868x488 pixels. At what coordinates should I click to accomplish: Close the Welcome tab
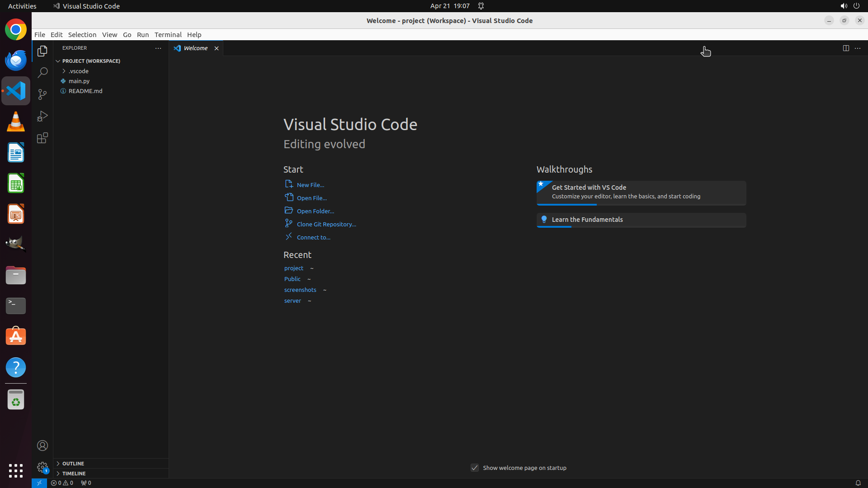(217, 48)
